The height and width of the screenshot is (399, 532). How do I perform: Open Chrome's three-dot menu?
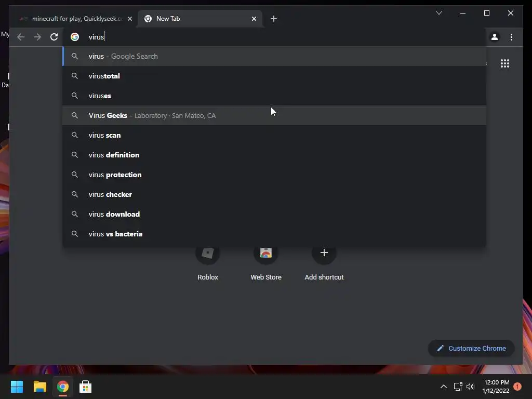(511, 37)
